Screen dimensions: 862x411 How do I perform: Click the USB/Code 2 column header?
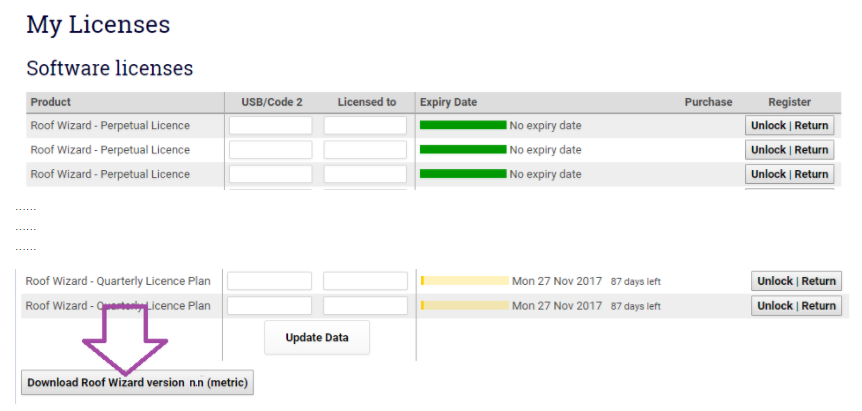click(272, 102)
